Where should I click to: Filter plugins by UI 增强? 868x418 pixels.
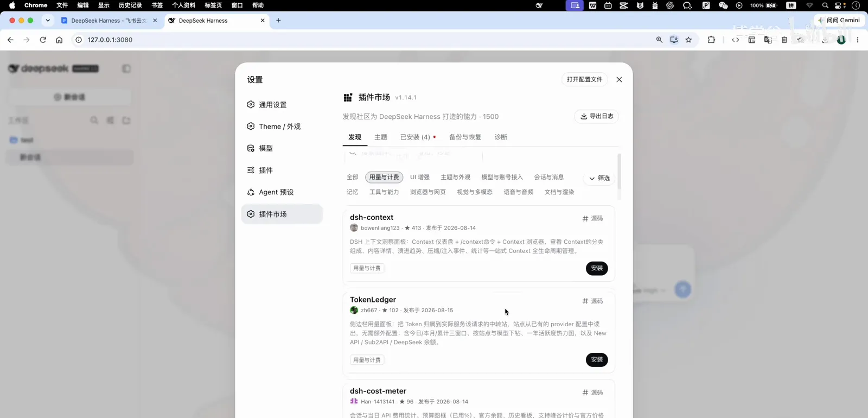tap(420, 178)
